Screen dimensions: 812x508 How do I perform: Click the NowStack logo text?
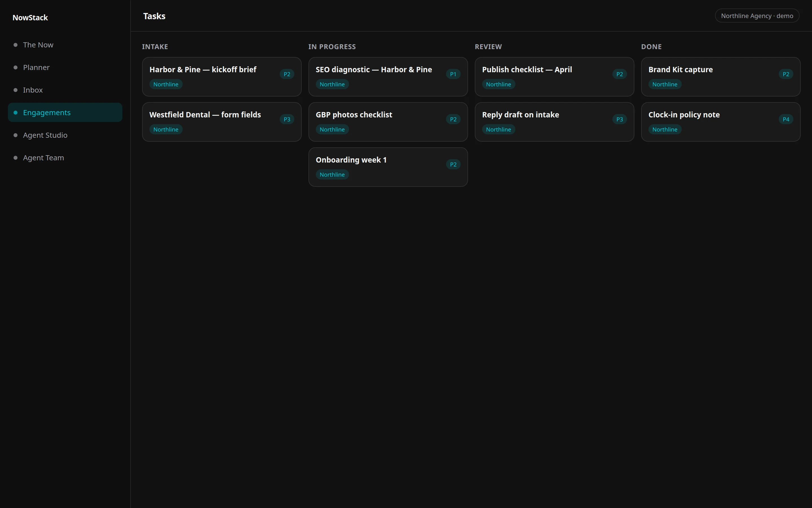pyautogui.click(x=30, y=17)
